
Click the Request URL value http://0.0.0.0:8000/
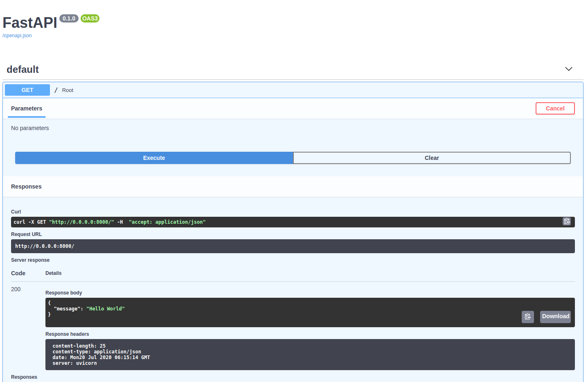pos(45,246)
